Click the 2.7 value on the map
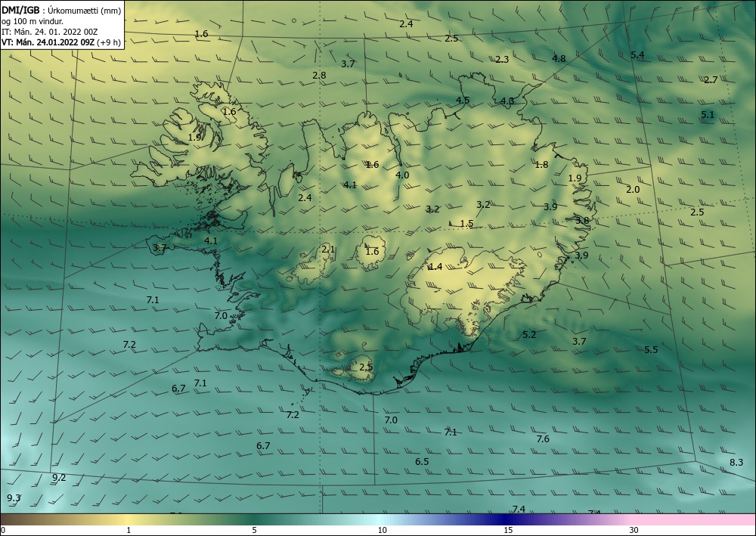This screenshot has height=536, width=756. [x=711, y=80]
